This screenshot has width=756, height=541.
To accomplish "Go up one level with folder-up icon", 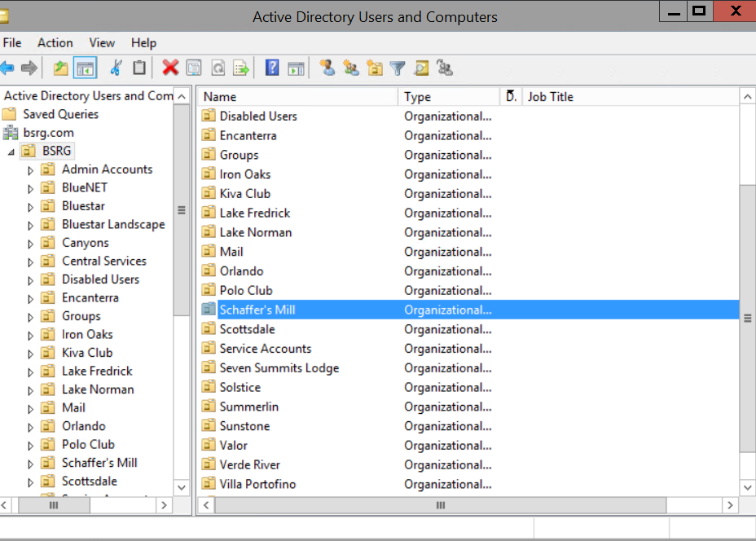I will 61,68.
